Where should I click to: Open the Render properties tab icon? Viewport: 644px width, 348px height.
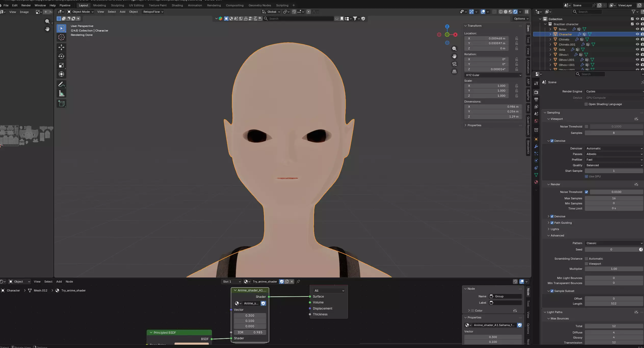(x=536, y=92)
